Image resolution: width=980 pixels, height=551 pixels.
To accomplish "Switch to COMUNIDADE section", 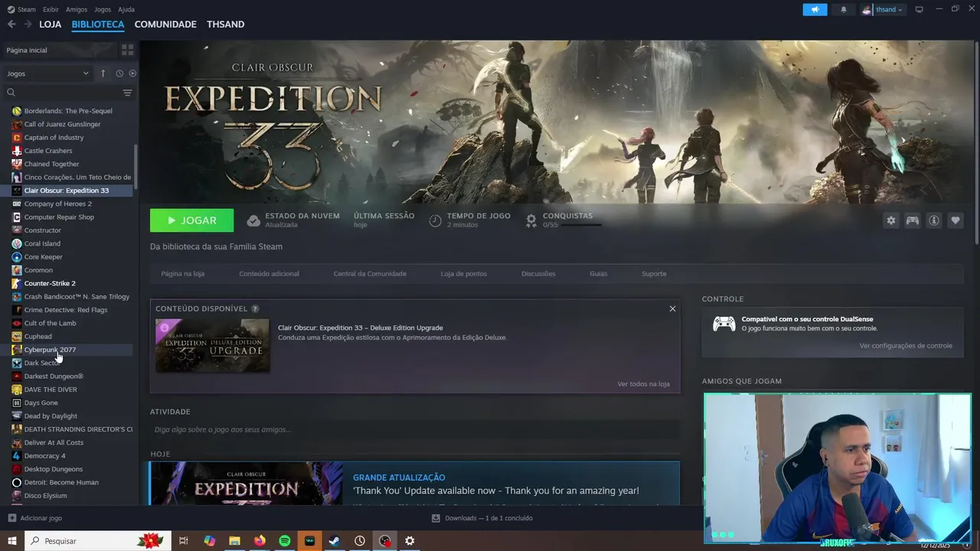I will coord(165,24).
